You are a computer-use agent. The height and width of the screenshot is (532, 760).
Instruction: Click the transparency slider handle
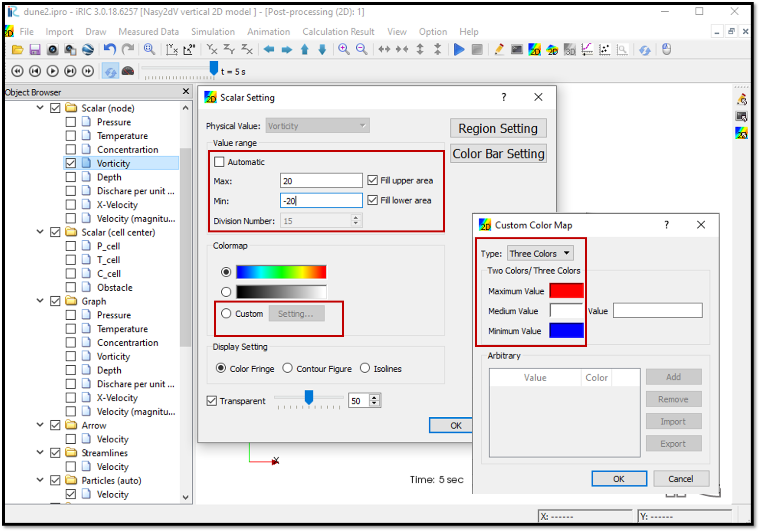pos(309,397)
